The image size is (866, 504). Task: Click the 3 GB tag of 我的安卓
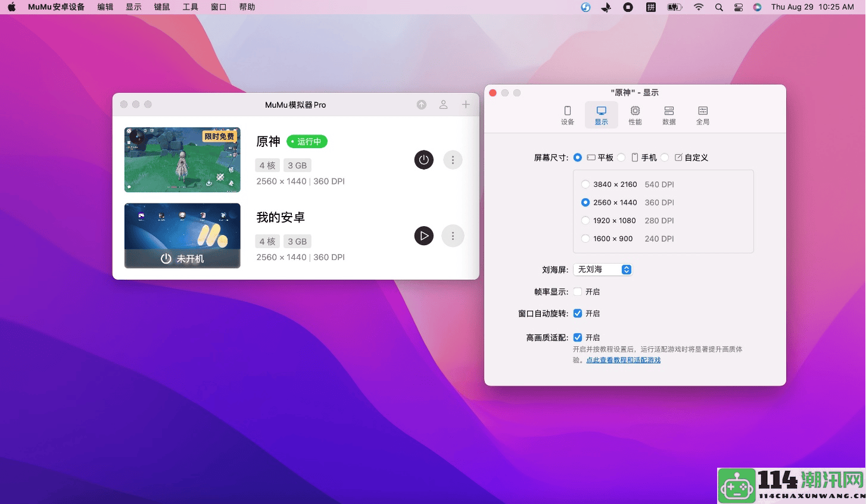pos(297,242)
